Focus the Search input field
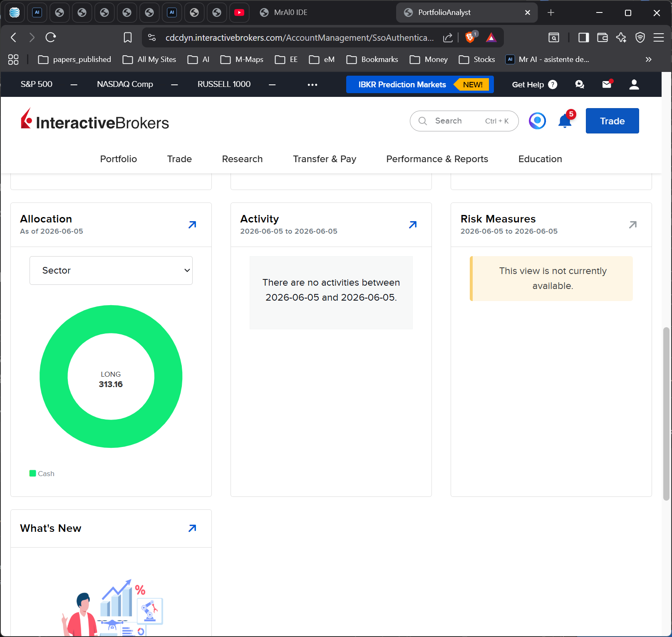The height and width of the screenshot is (637, 672). tap(464, 121)
